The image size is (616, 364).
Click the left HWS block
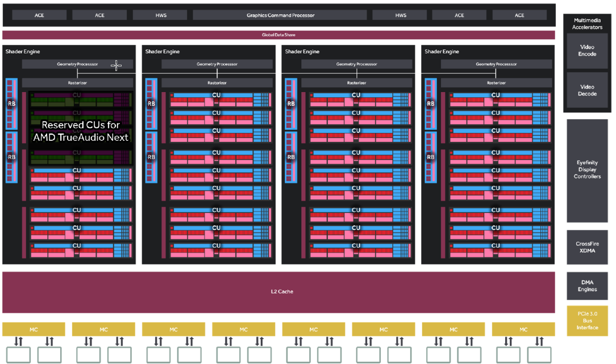point(161,15)
